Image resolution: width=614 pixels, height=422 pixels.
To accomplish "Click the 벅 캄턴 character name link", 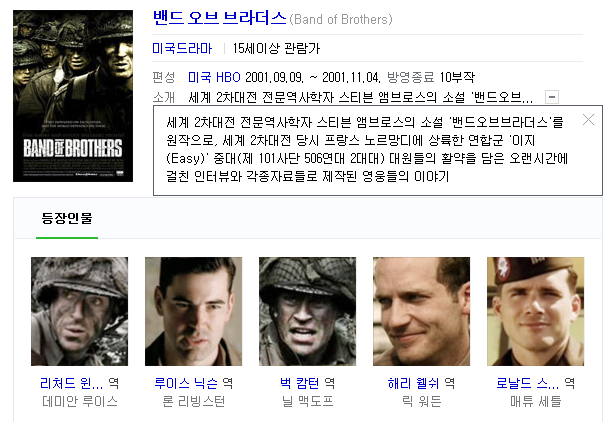I will point(300,383).
